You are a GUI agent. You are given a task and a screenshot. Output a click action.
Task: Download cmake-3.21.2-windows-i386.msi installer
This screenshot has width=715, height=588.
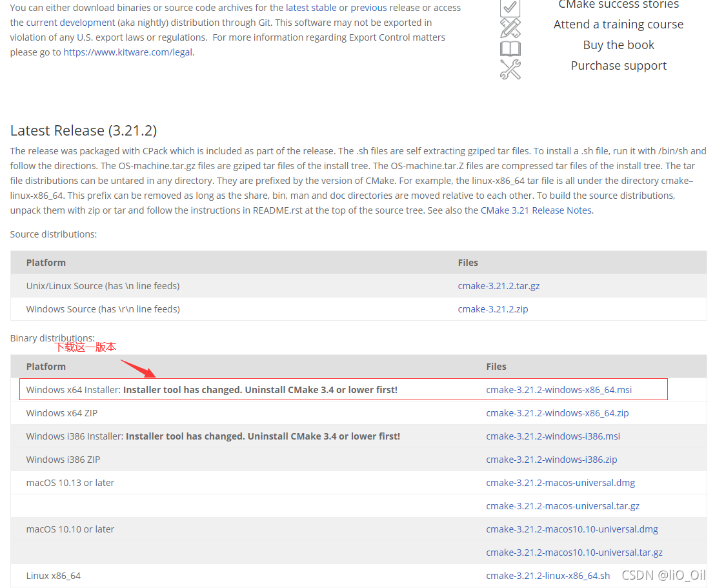click(x=552, y=436)
